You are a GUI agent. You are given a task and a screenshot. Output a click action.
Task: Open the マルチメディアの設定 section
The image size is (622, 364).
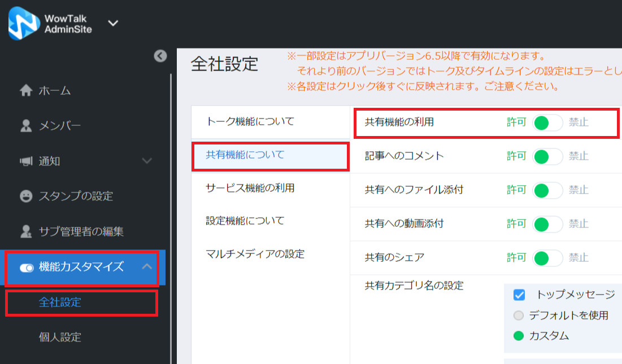(255, 254)
